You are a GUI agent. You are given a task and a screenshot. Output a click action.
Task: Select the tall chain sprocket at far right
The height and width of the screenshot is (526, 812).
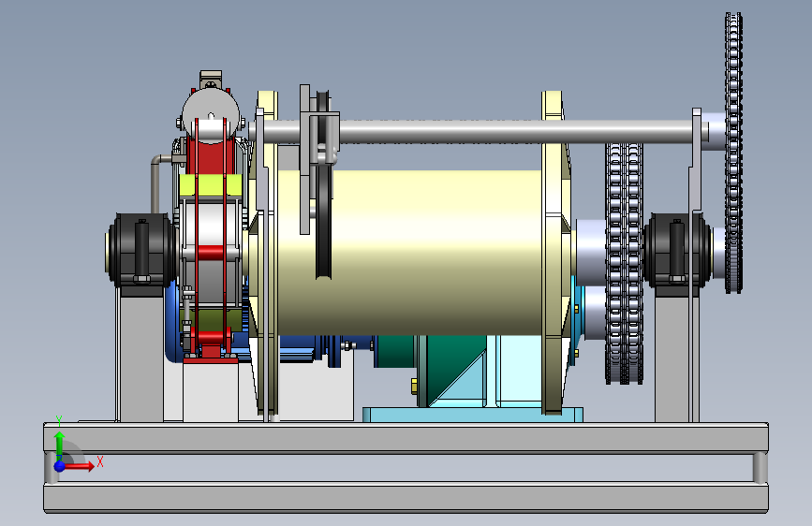(733, 153)
